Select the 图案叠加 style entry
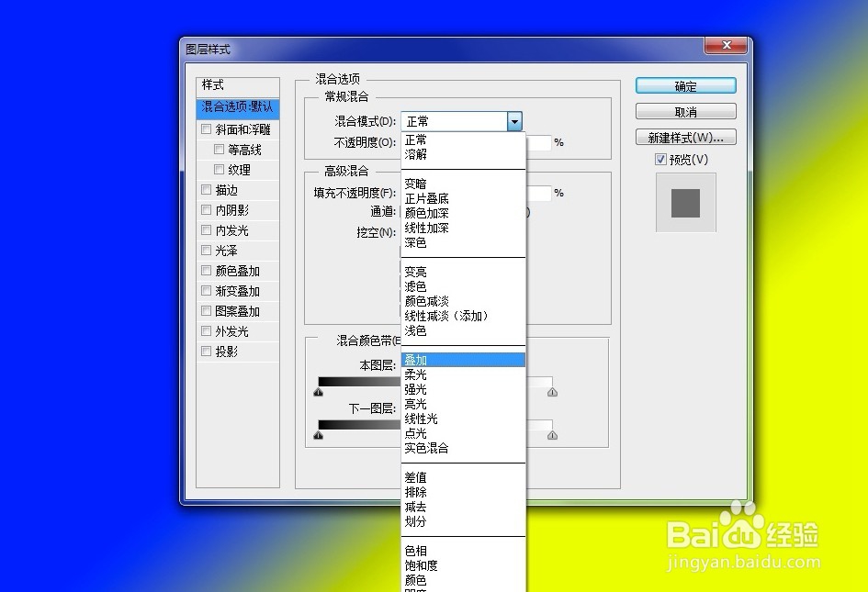Screen dimensions: 868x592 click(237, 310)
